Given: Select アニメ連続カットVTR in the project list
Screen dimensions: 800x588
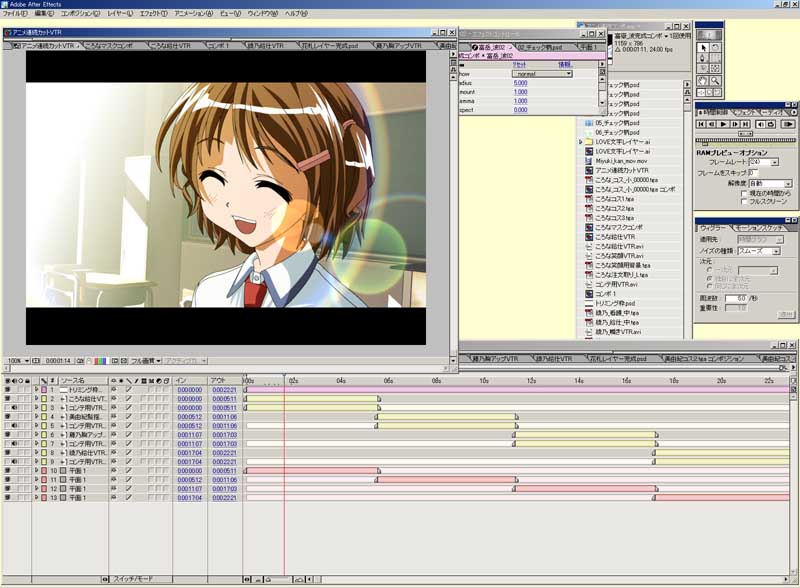Looking at the screenshot, I should 621,170.
